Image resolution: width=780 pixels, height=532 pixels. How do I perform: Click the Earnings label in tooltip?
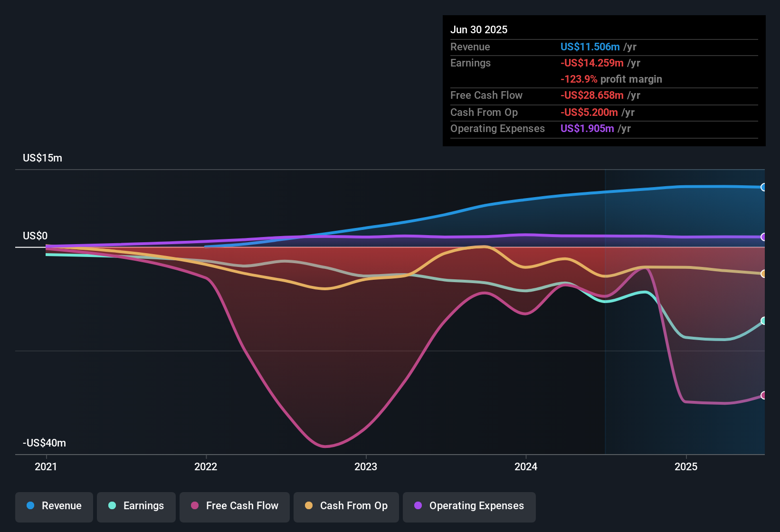[x=470, y=63]
